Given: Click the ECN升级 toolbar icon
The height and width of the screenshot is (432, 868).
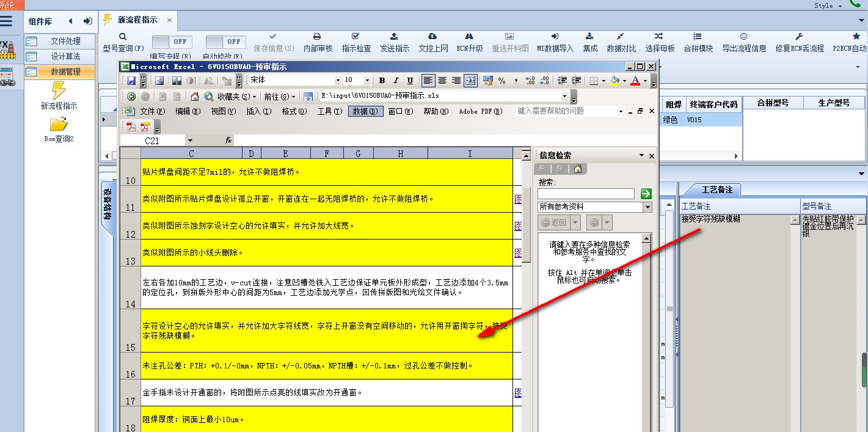Looking at the screenshot, I should click(x=469, y=37).
